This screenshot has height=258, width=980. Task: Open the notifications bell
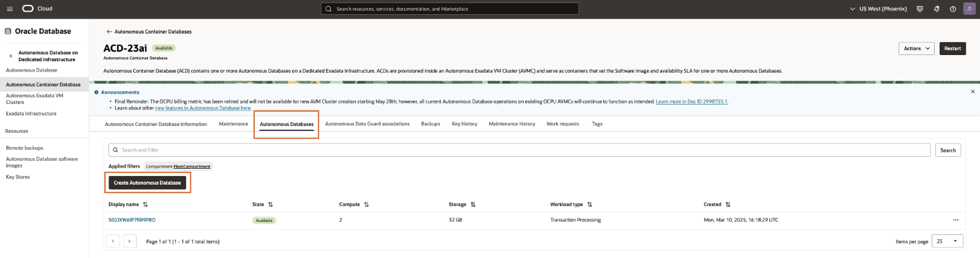[937, 9]
